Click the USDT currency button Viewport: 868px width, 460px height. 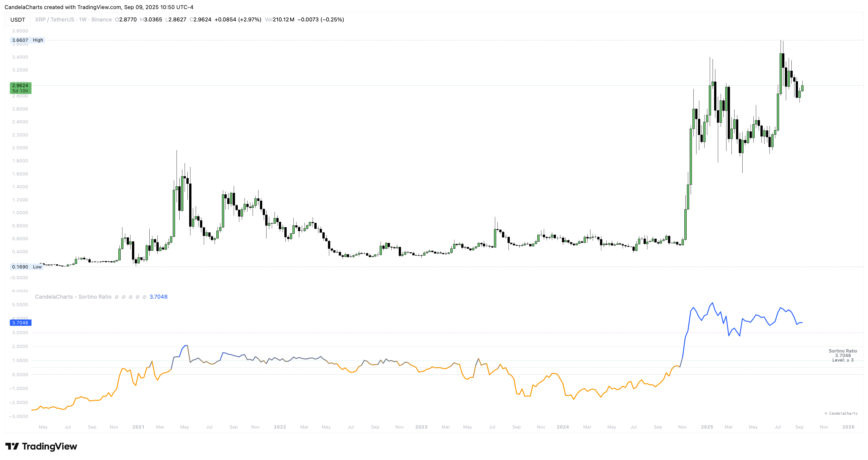[x=18, y=20]
